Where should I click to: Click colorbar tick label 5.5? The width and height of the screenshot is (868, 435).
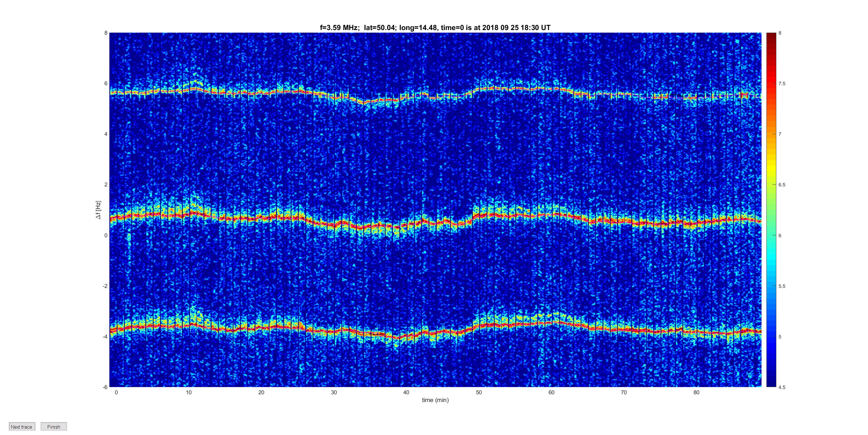click(782, 286)
